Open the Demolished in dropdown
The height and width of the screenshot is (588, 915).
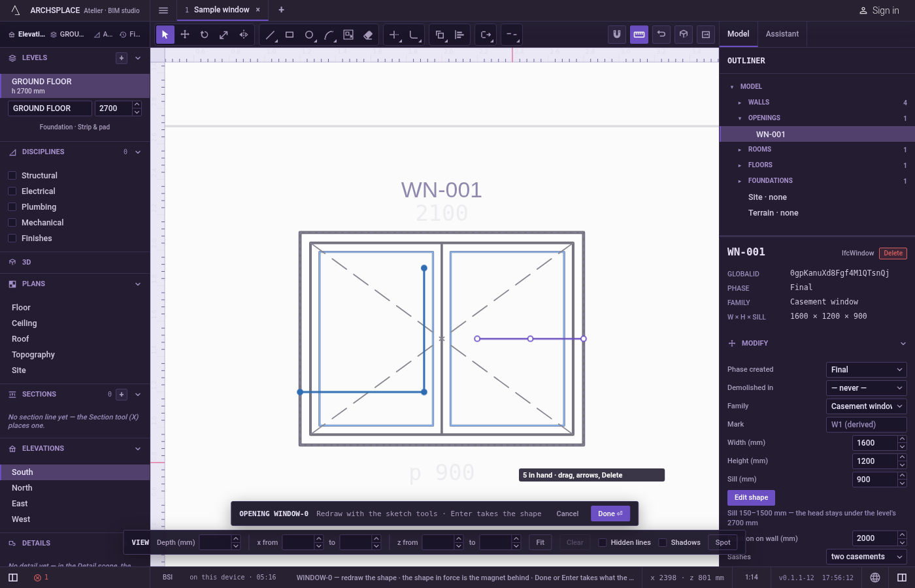pos(866,388)
